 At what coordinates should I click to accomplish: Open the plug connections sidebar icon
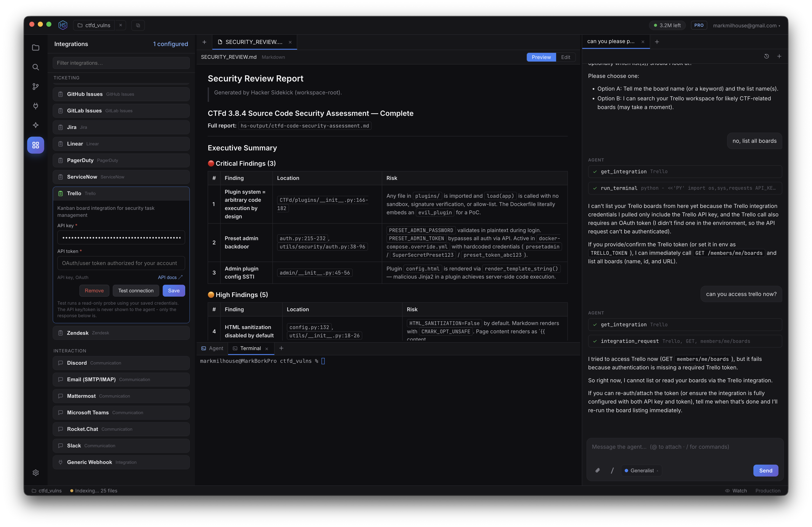pos(35,106)
